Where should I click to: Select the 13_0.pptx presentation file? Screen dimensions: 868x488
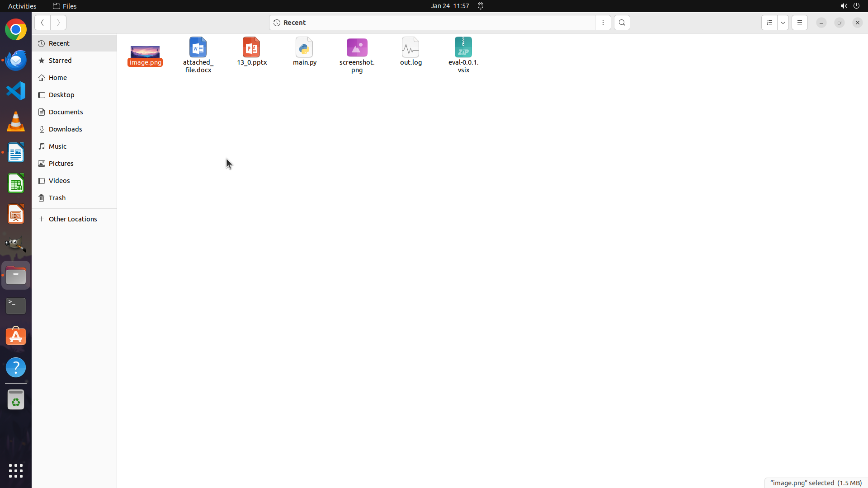[x=252, y=48]
